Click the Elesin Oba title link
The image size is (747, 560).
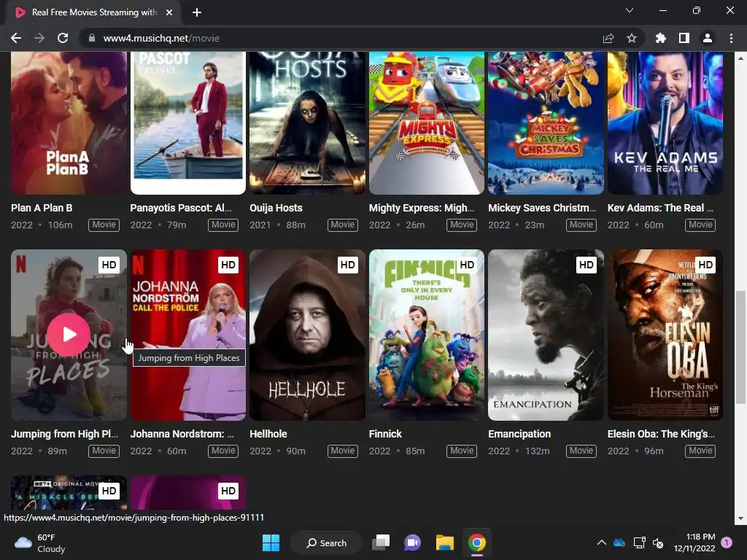click(661, 434)
